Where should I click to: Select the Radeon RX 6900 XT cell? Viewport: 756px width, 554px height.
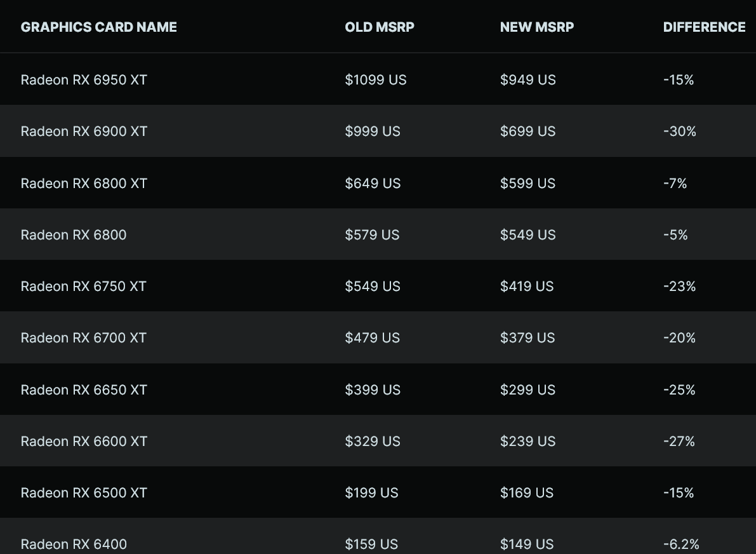[84, 132]
